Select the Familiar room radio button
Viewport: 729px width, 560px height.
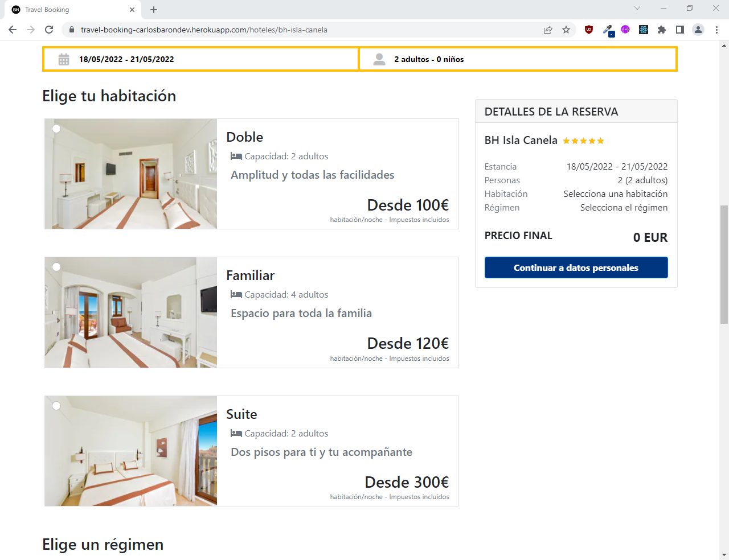tap(56, 267)
